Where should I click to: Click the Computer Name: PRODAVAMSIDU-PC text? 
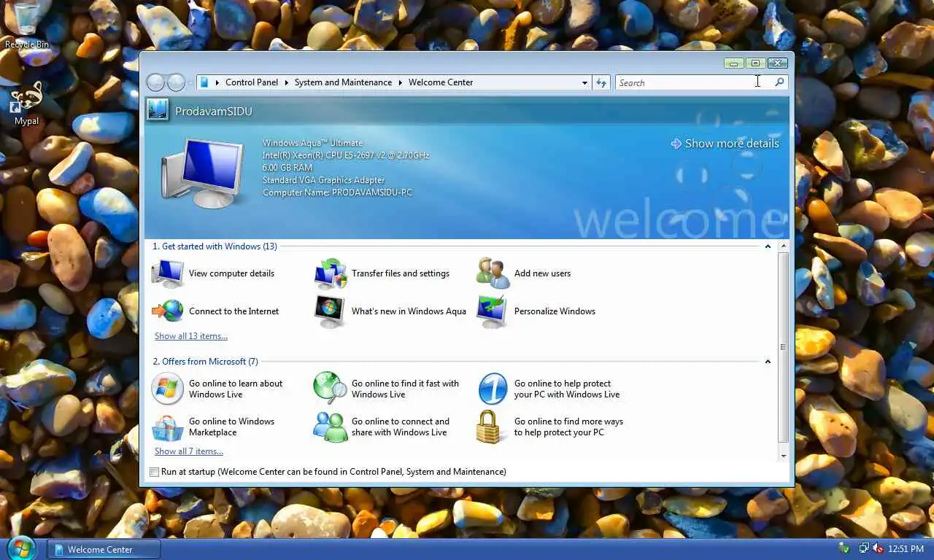coord(337,192)
